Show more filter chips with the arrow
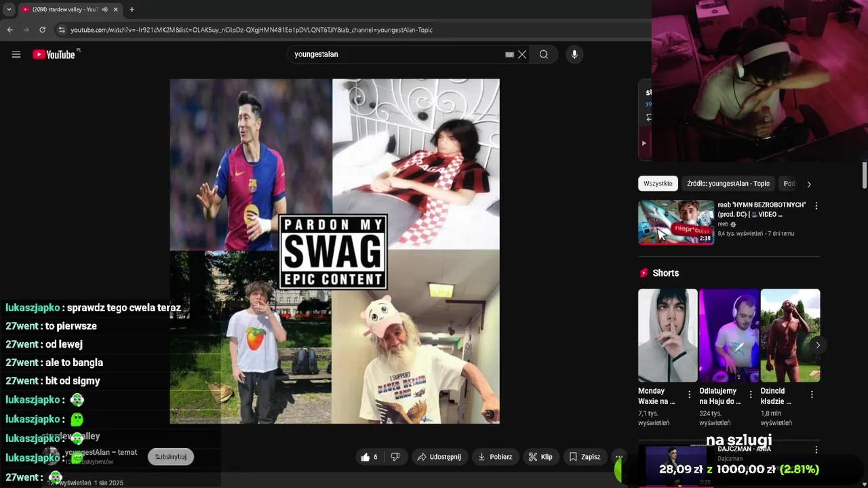 [x=808, y=184]
